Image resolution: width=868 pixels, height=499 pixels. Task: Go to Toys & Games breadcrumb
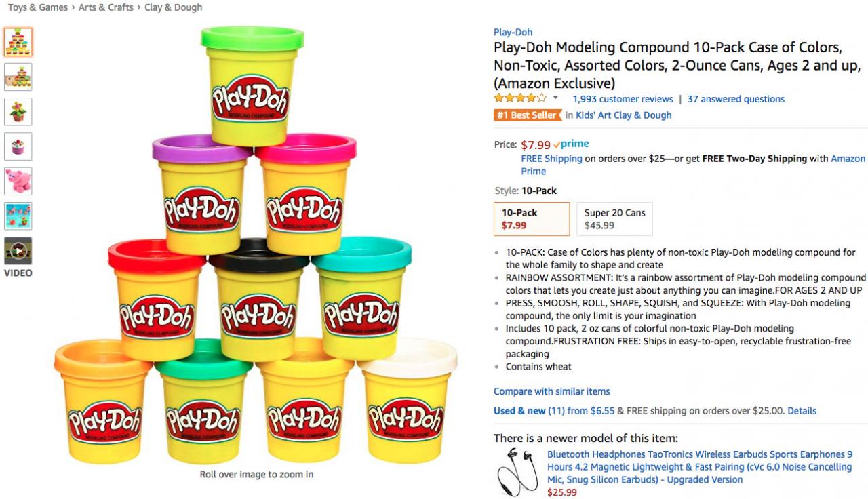point(38,7)
